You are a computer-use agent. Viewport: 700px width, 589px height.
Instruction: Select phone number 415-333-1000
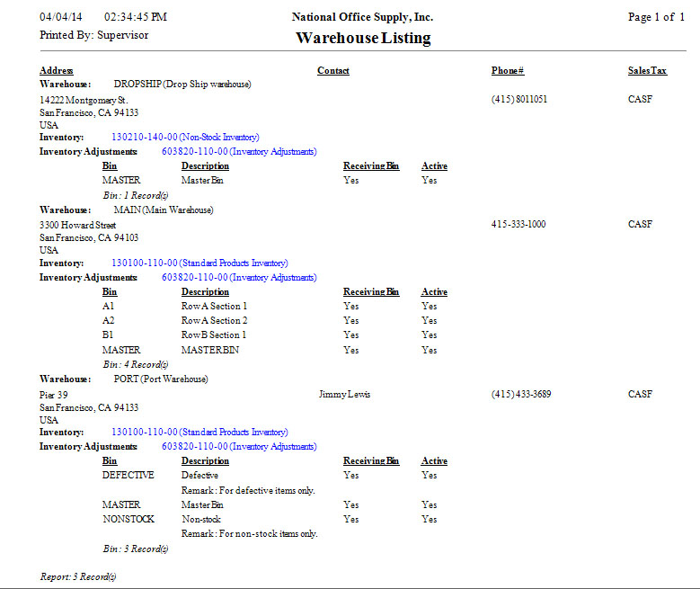(x=519, y=224)
